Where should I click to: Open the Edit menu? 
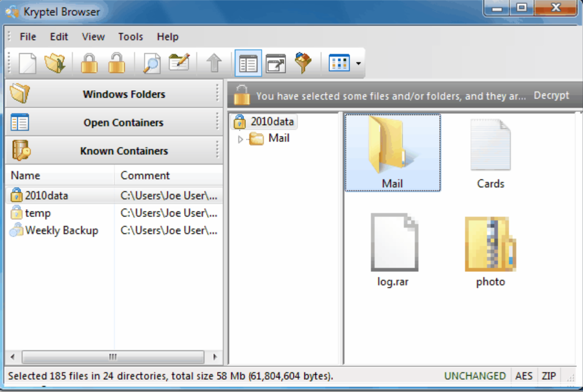click(x=59, y=37)
